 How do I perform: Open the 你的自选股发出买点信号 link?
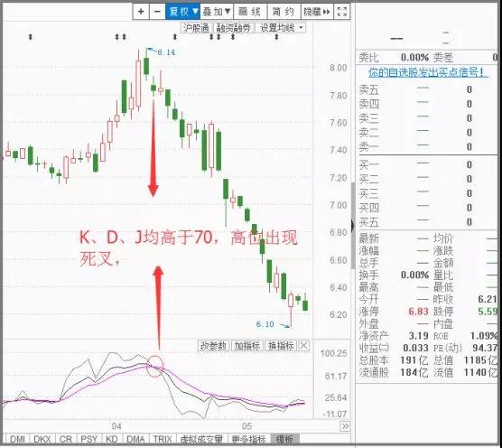(428, 72)
